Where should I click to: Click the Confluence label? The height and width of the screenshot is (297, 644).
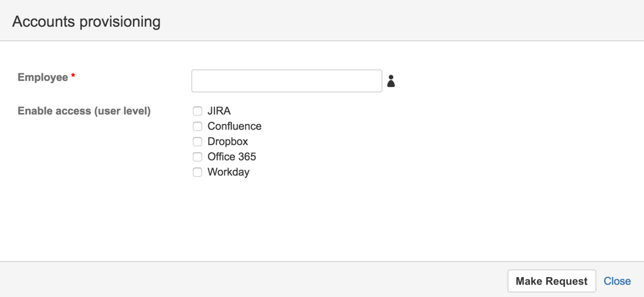point(234,126)
